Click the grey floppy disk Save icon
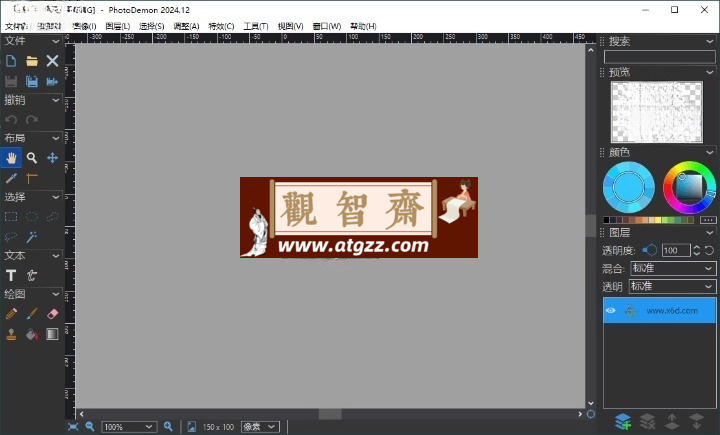This screenshot has width=720, height=435. point(11,82)
